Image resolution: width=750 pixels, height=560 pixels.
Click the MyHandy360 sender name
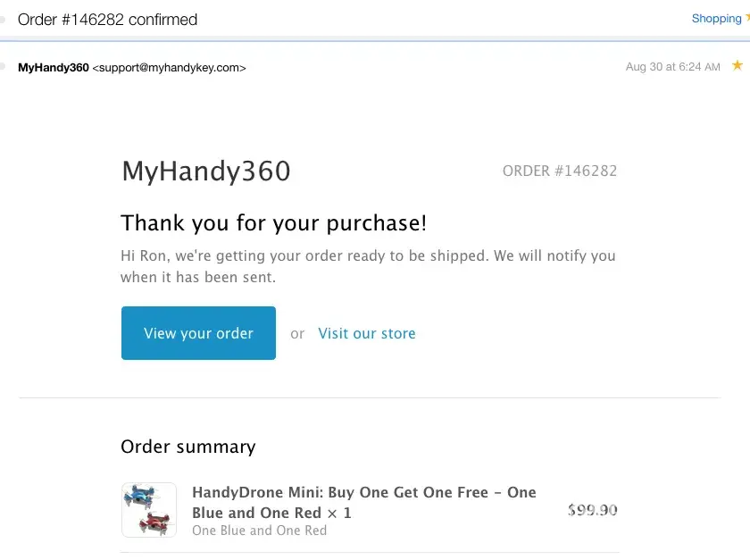pyautogui.click(x=53, y=67)
